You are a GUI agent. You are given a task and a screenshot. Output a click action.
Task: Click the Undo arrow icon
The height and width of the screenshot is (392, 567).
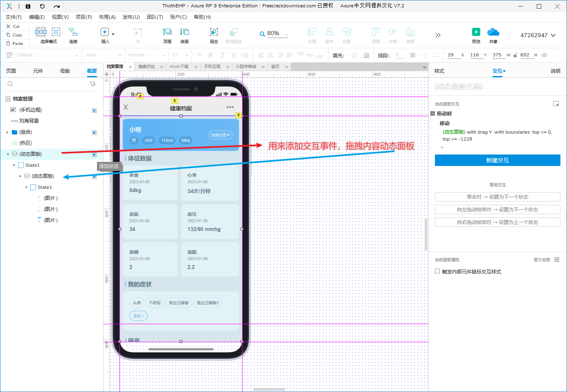click(42, 6)
